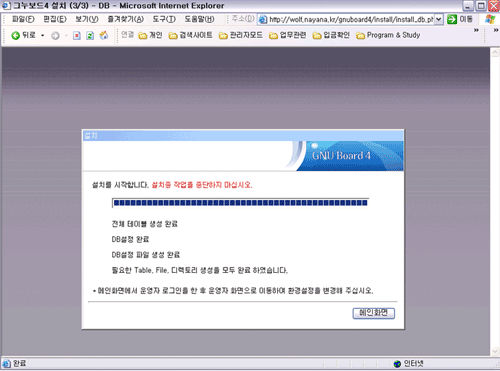Open the 개인 favorites folder
The width and height of the screenshot is (500, 371).
click(150, 35)
